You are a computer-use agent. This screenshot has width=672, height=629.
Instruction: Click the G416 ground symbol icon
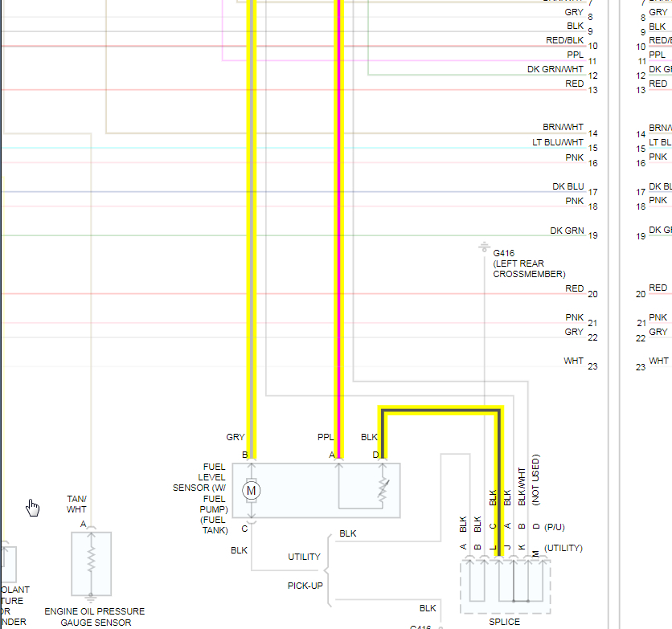click(x=484, y=247)
